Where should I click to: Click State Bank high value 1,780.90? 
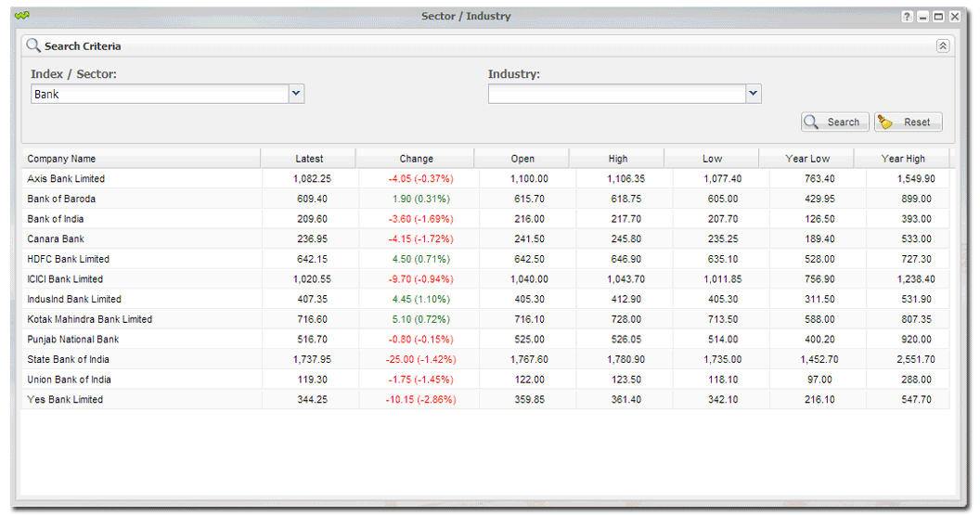pyautogui.click(x=625, y=359)
